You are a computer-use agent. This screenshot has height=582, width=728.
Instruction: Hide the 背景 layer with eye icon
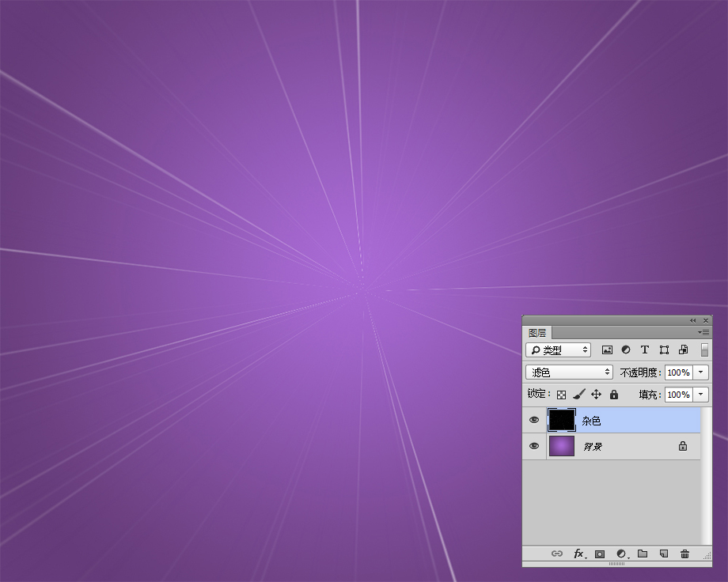pos(534,446)
